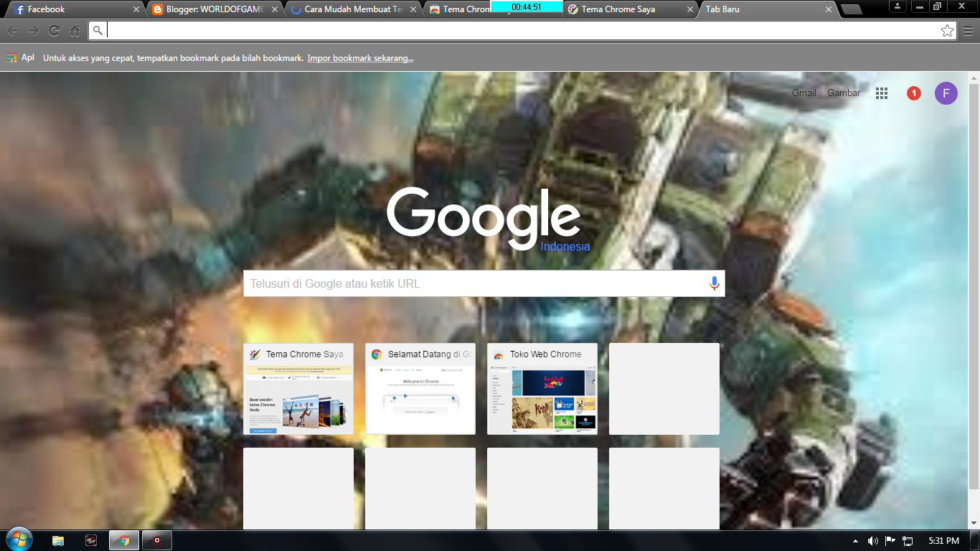
Task: Select the Tab Baru tab
Action: pos(766,9)
